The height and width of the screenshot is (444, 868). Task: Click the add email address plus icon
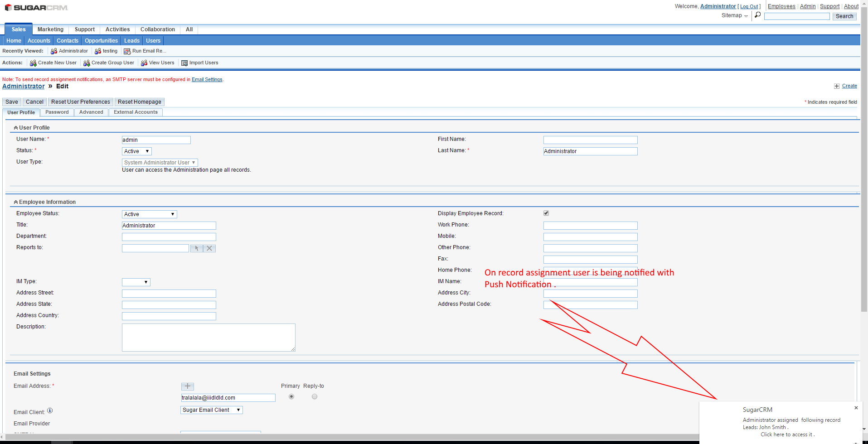(188, 386)
